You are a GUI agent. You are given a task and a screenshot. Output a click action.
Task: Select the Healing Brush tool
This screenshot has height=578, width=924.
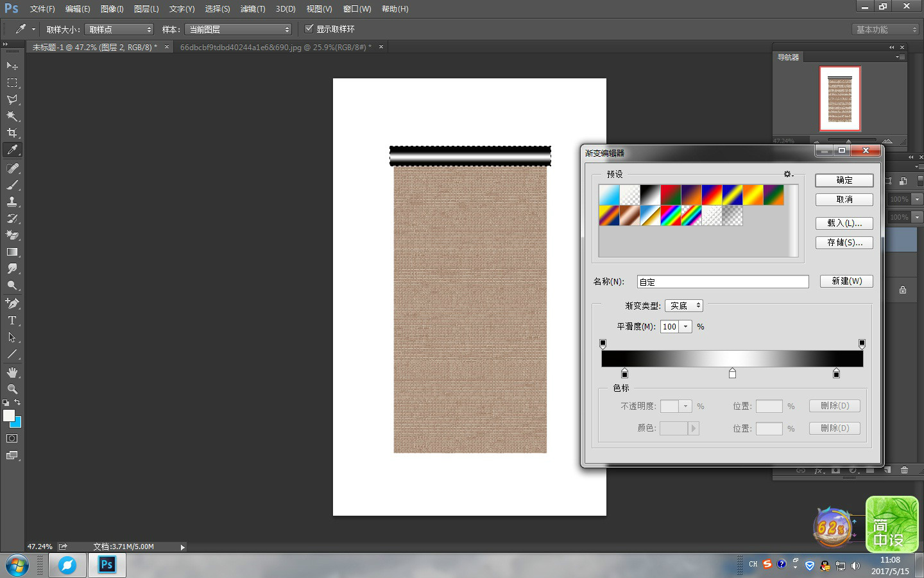click(12, 168)
